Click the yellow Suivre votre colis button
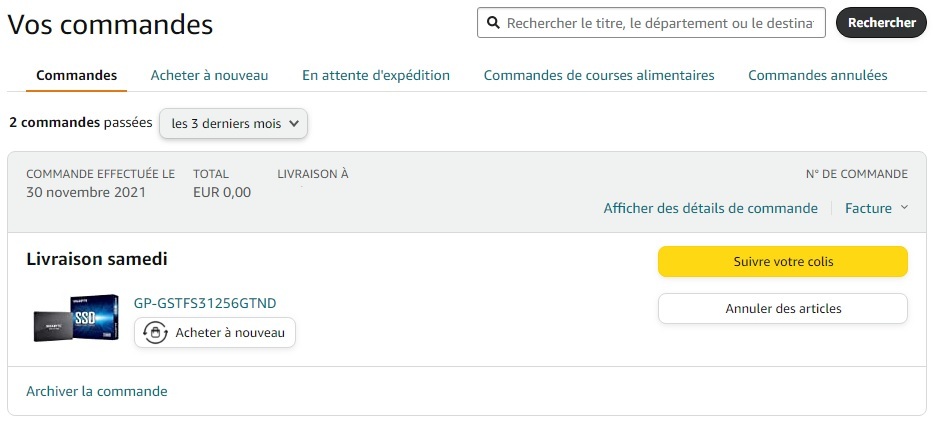This screenshot has height=421, width=934. point(782,262)
